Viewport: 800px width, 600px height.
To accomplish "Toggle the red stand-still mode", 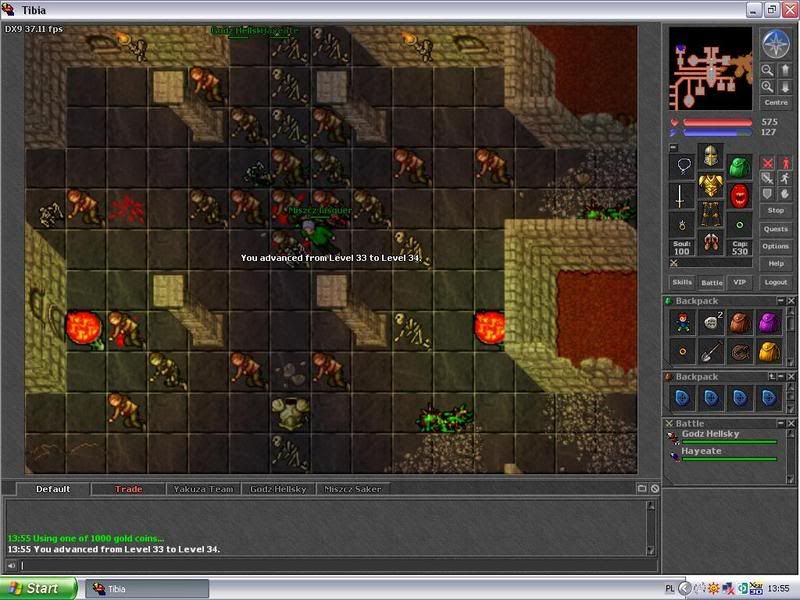I will click(785, 163).
